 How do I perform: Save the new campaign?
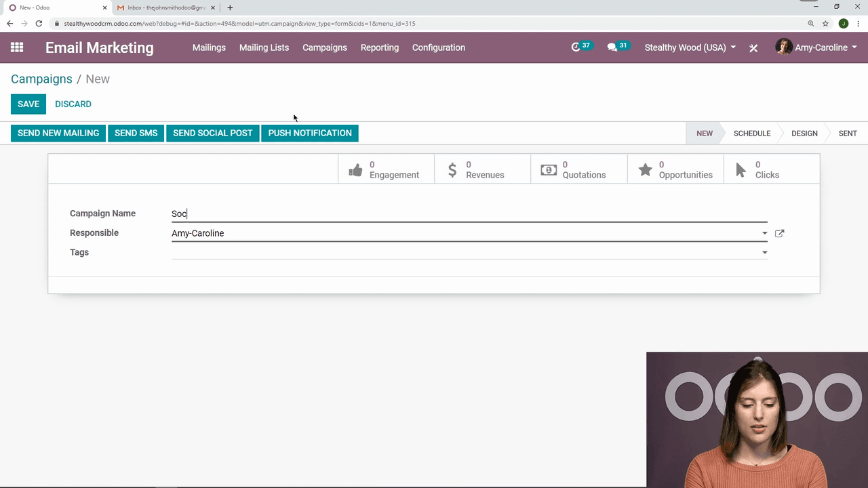click(28, 104)
